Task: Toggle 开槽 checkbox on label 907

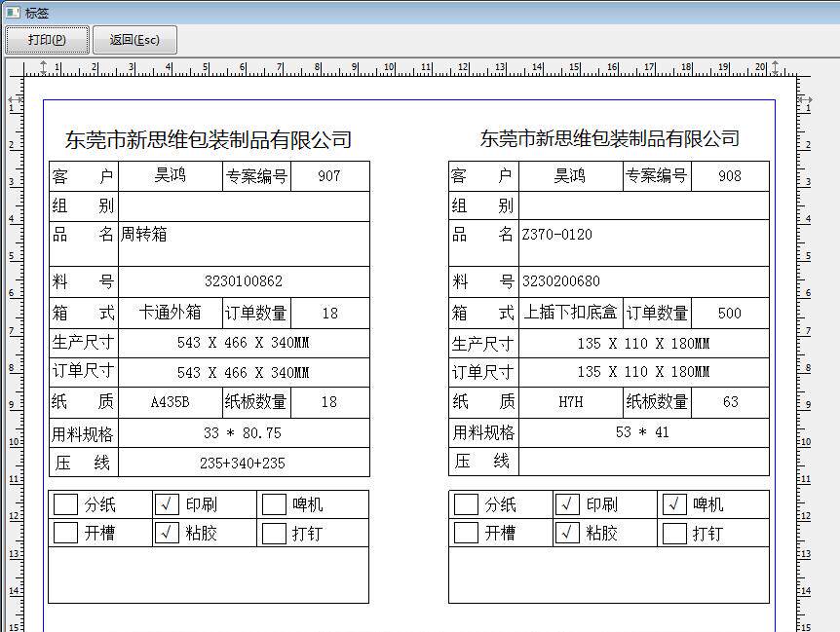Action: [x=66, y=533]
